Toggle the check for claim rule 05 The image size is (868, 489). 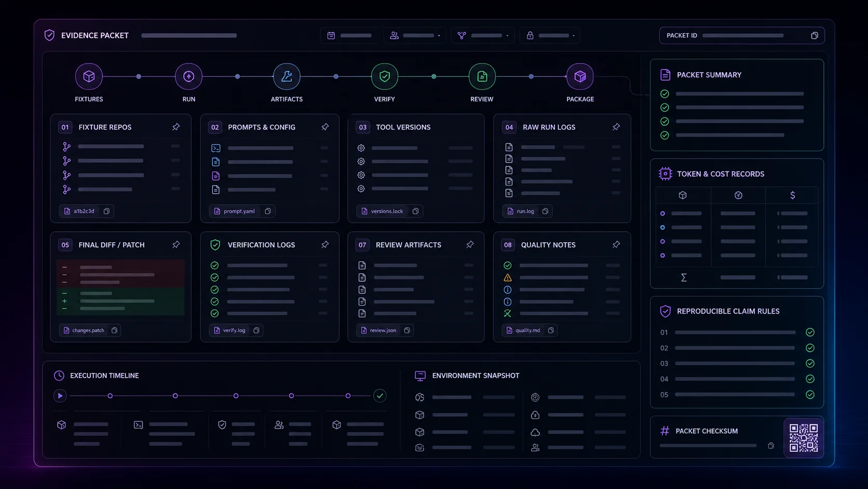pyautogui.click(x=810, y=394)
